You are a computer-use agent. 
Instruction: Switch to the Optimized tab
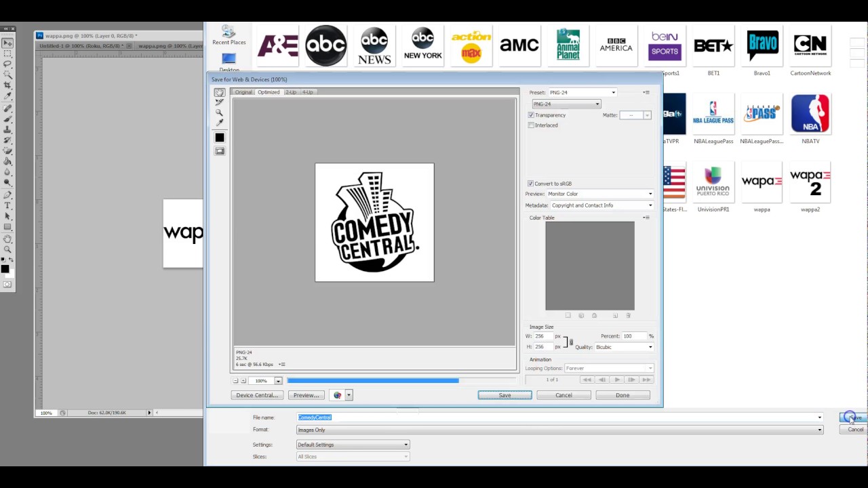tap(269, 92)
